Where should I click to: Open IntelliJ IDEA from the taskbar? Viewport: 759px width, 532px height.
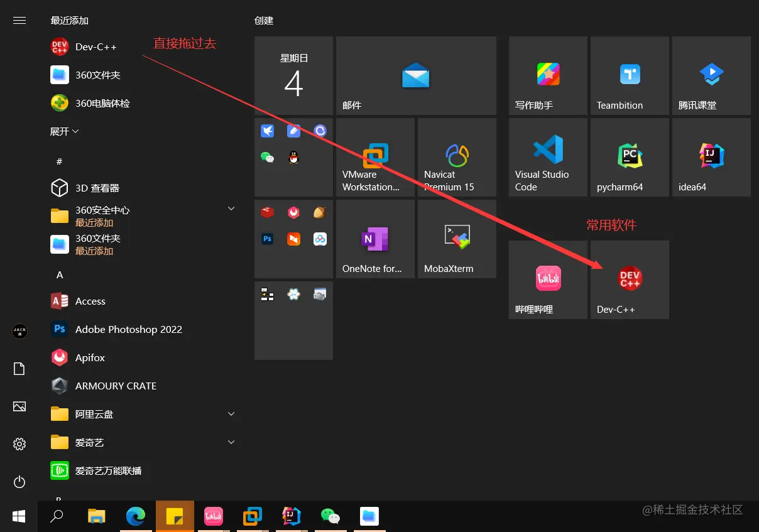292,516
